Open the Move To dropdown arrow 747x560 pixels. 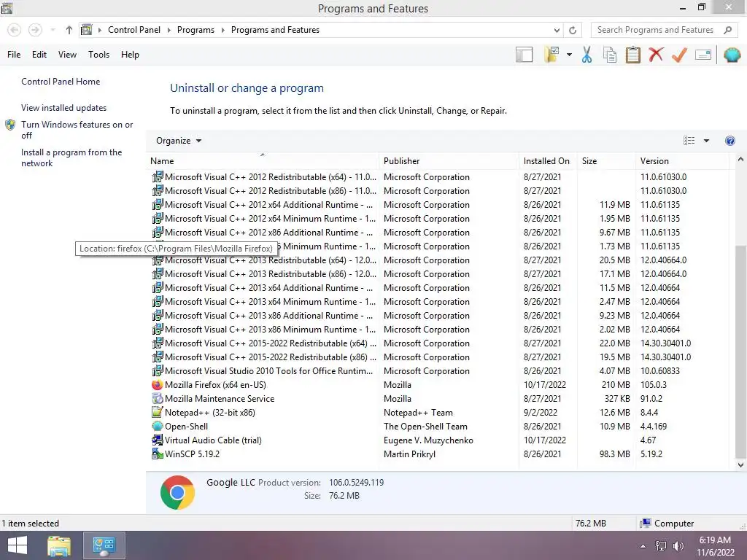point(569,55)
